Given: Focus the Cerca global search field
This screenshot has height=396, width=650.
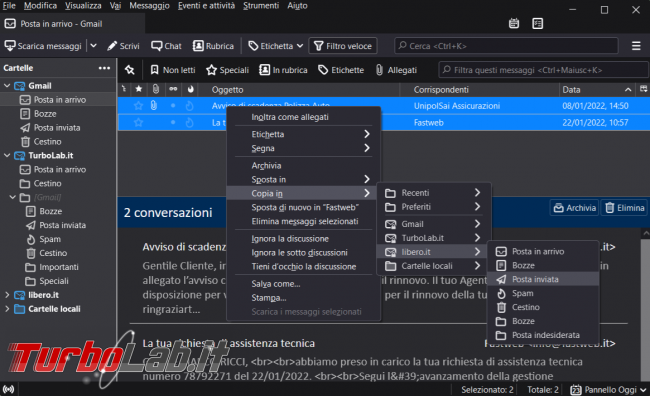Looking at the screenshot, I should point(506,46).
